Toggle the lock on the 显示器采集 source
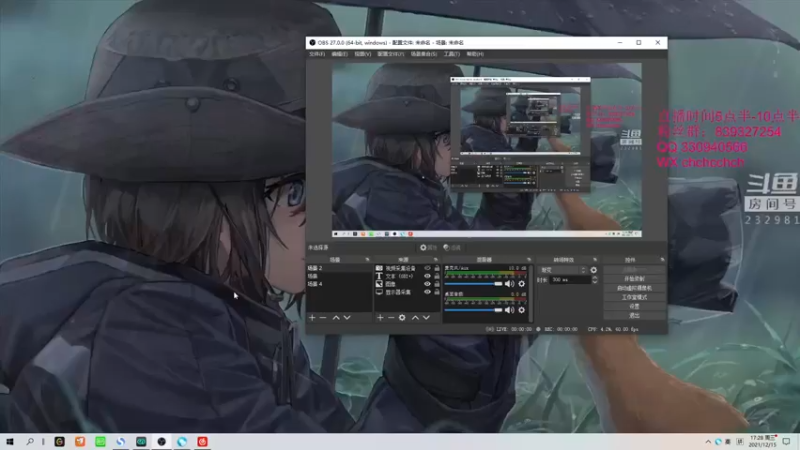The width and height of the screenshot is (800, 450). coord(437,292)
